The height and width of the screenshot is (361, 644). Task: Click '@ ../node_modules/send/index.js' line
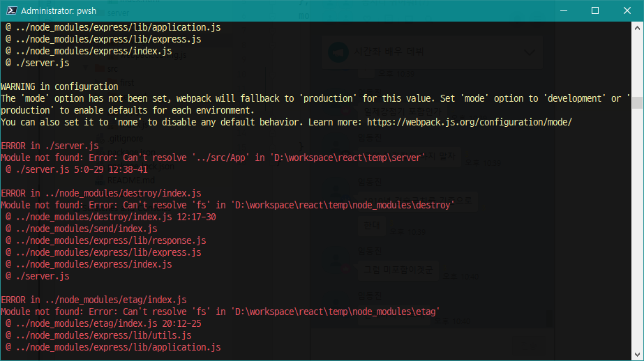[x=82, y=229]
